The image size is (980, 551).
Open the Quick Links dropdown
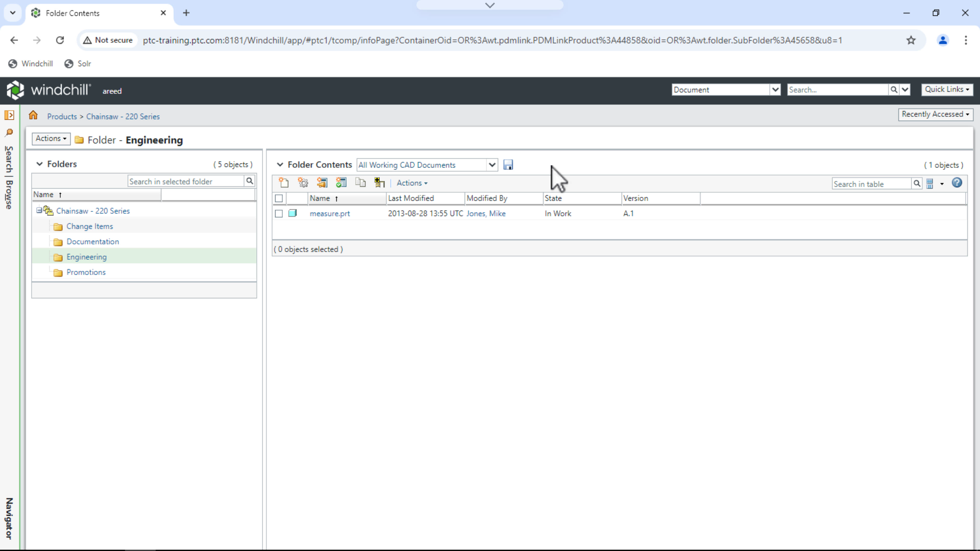(947, 89)
